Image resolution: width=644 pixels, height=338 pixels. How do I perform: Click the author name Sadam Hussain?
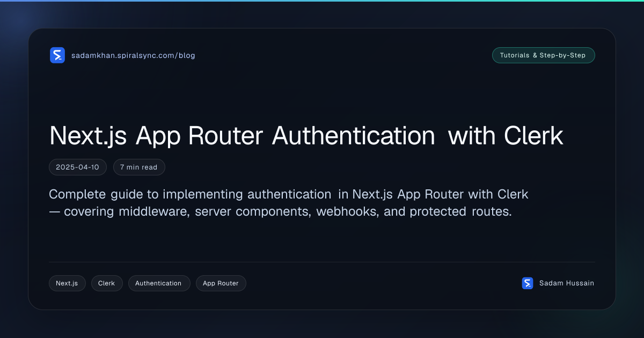coord(567,283)
